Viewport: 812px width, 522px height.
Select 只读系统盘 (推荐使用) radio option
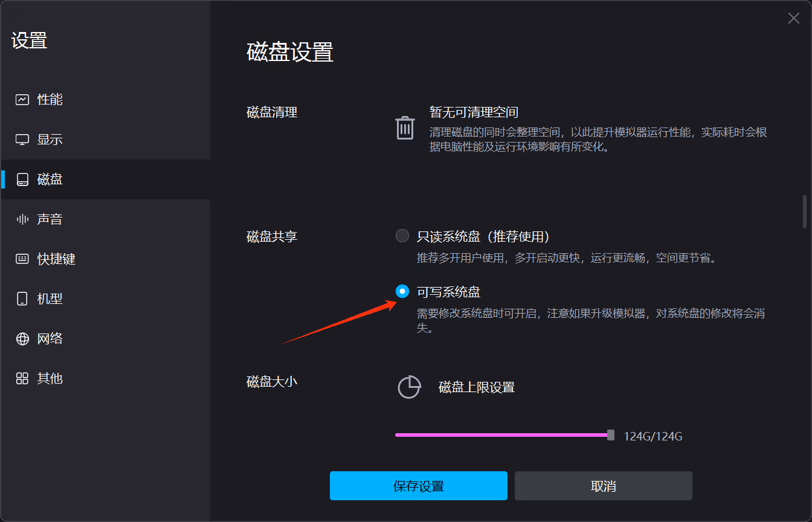pos(402,236)
